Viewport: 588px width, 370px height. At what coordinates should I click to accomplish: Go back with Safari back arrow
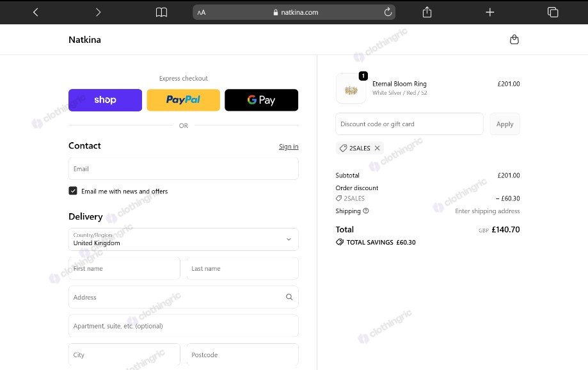[36, 12]
